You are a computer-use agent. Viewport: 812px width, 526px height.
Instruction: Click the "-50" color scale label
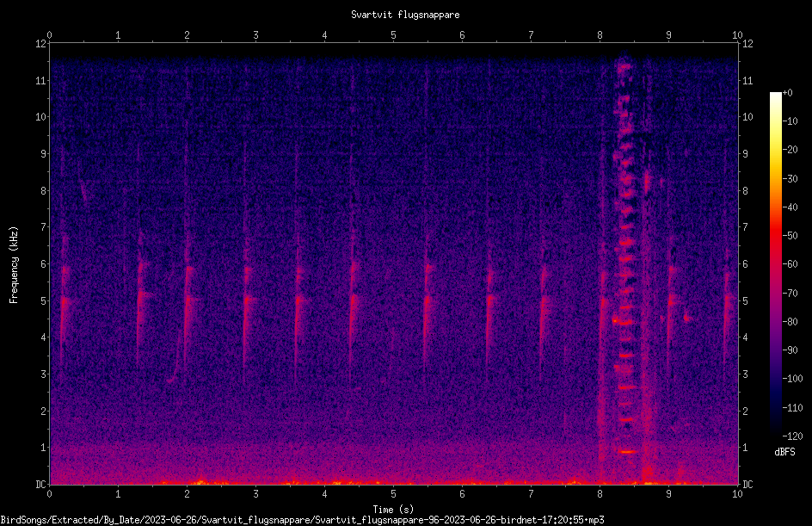click(x=790, y=236)
